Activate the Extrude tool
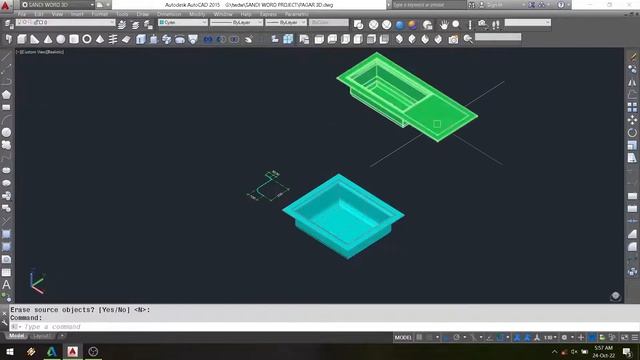The image size is (640, 360). (x=141, y=39)
